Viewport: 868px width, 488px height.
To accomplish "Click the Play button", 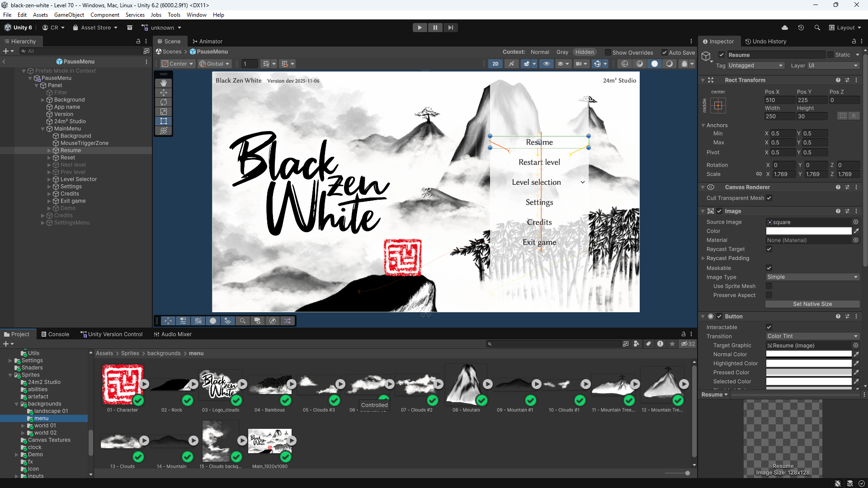I will pyautogui.click(x=420, y=28).
